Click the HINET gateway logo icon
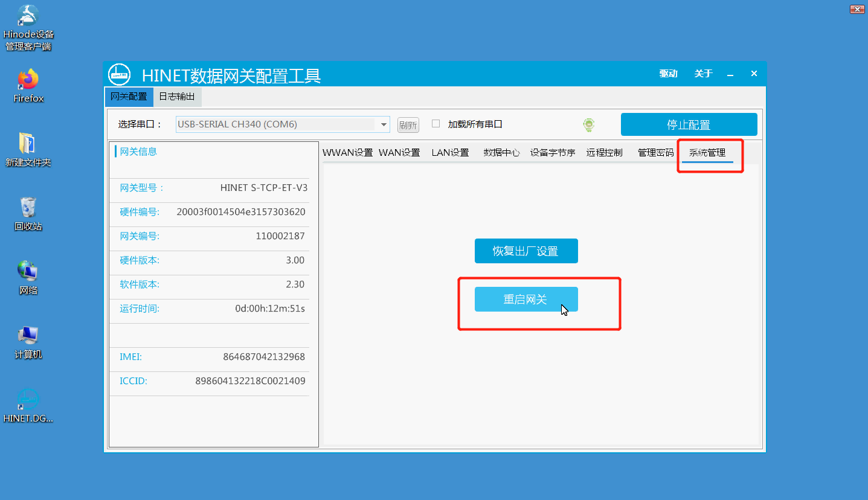The image size is (868, 500). click(x=119, y=74)
